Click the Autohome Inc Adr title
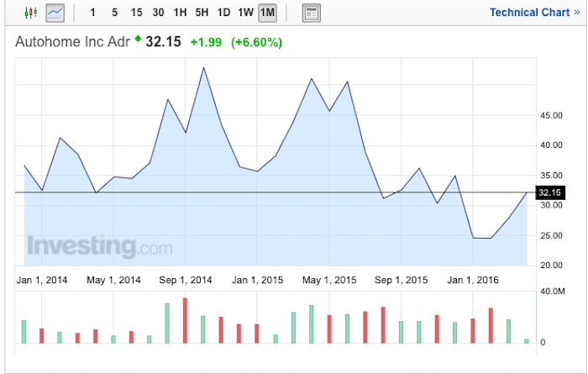The height and width of the screenshot is (374, 588). coord(73,41)
